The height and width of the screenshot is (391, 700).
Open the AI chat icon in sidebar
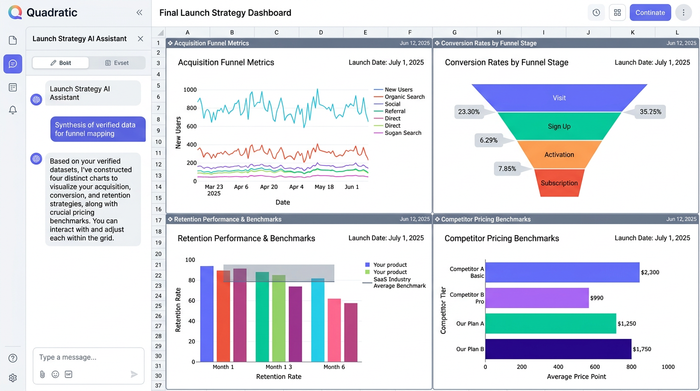13,64
